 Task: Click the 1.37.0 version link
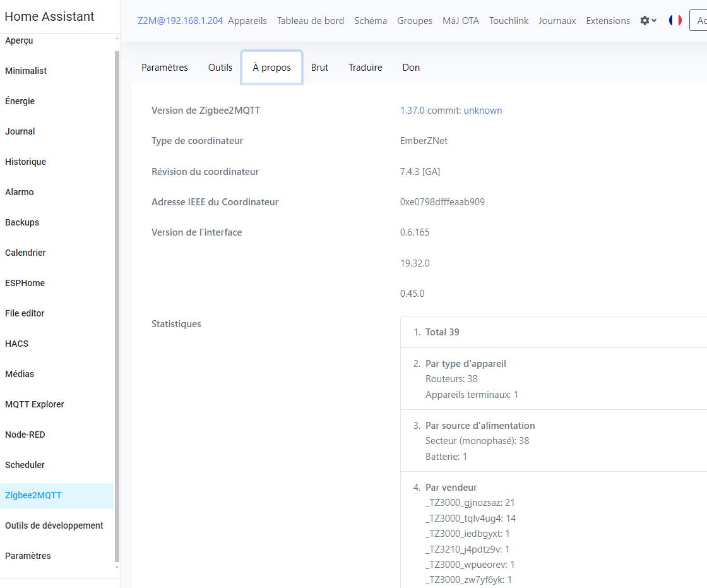pos(412,111)
